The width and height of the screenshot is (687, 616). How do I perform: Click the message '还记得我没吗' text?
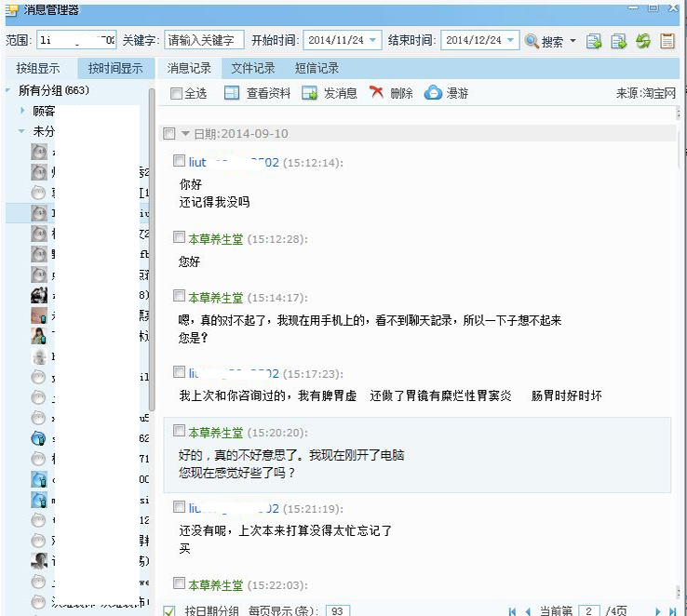pos(214,202)
